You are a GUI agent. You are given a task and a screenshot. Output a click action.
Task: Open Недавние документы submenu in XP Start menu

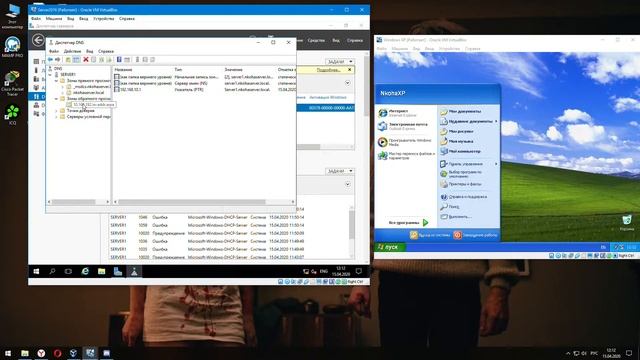pyautogui.click(x=469, y=121)
